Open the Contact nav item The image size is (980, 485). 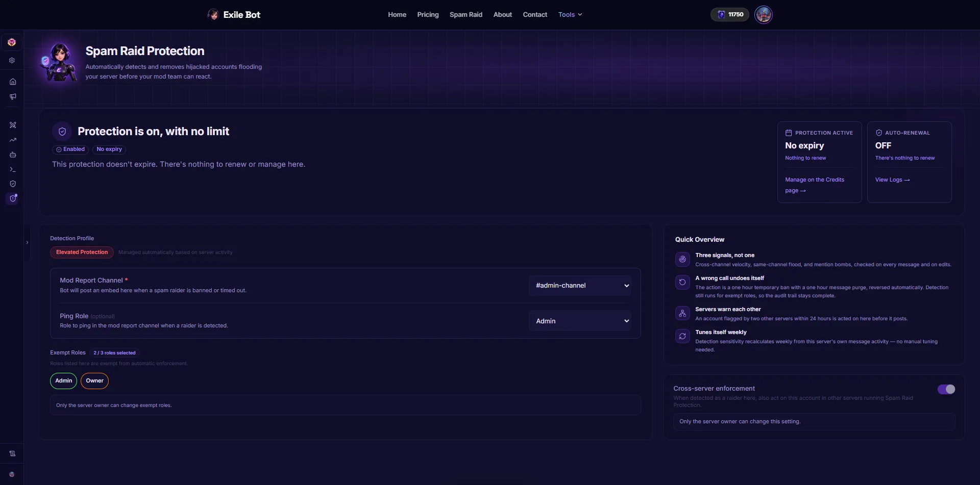point(535,15)
